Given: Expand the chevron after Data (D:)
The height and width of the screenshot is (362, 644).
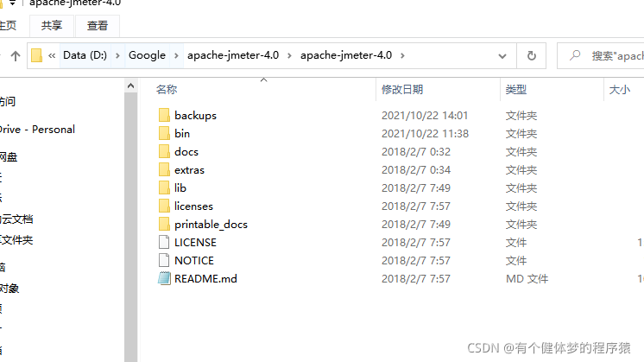Looking at the screenshot, I should tap(117, 55).
